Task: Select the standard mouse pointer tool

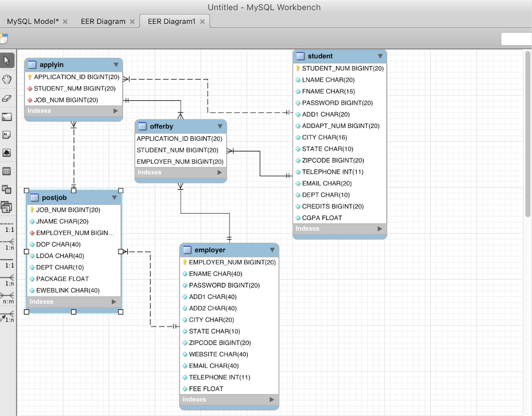Action: pos(7,60)
